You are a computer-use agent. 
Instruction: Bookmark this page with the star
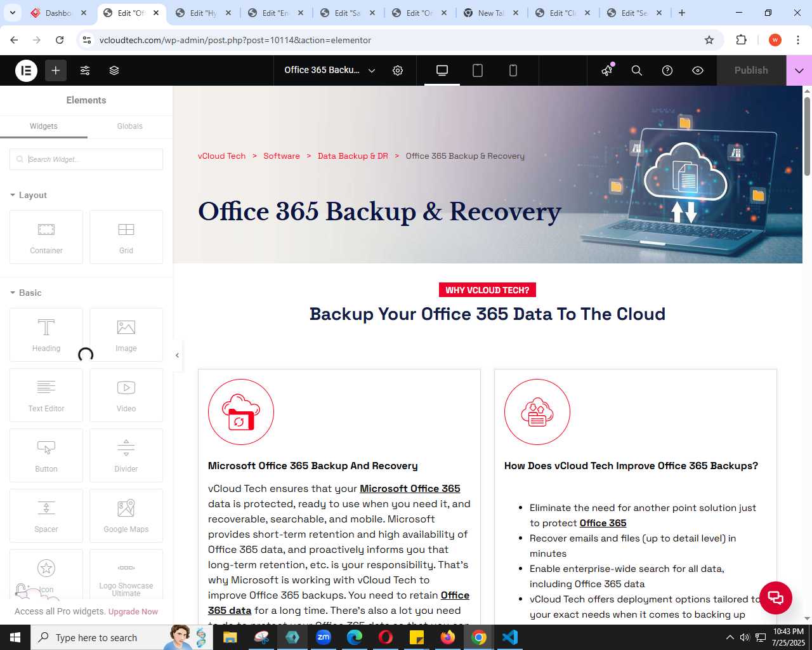click(709, 40)
